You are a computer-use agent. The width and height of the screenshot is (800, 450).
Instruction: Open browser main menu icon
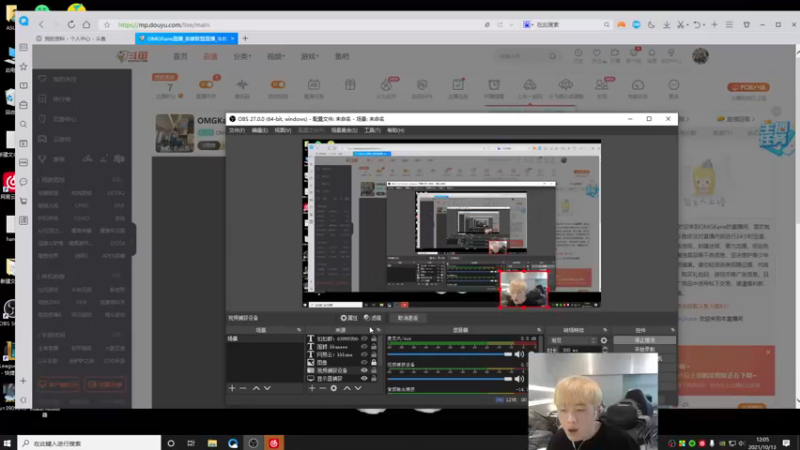730,24
